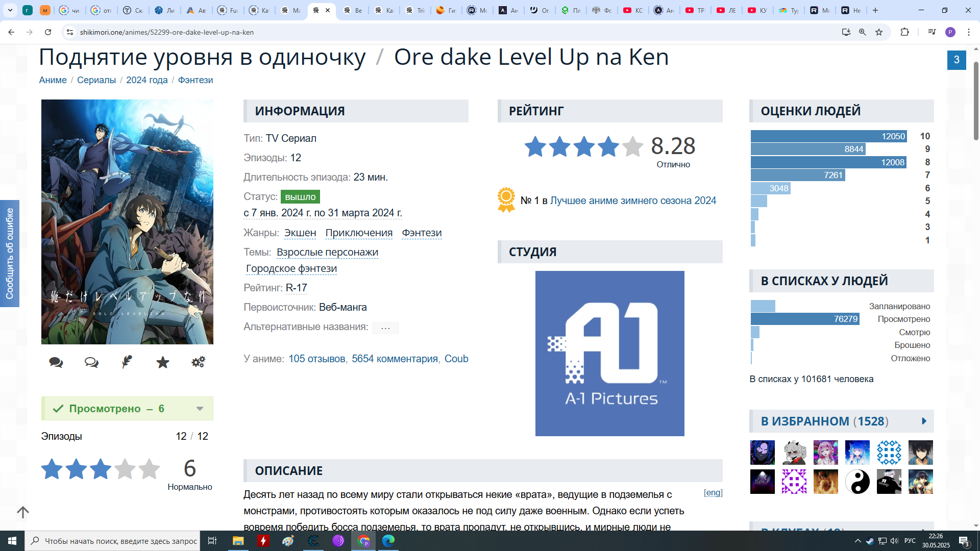980x551 pixels.
Task: Open the Coub link
Action: (x=456, y=359)
